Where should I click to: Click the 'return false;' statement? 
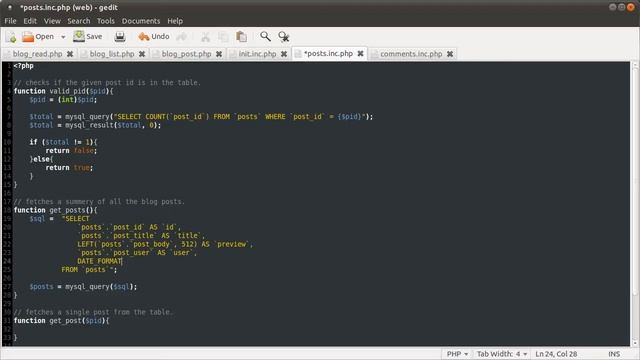[x=71, y=151]
